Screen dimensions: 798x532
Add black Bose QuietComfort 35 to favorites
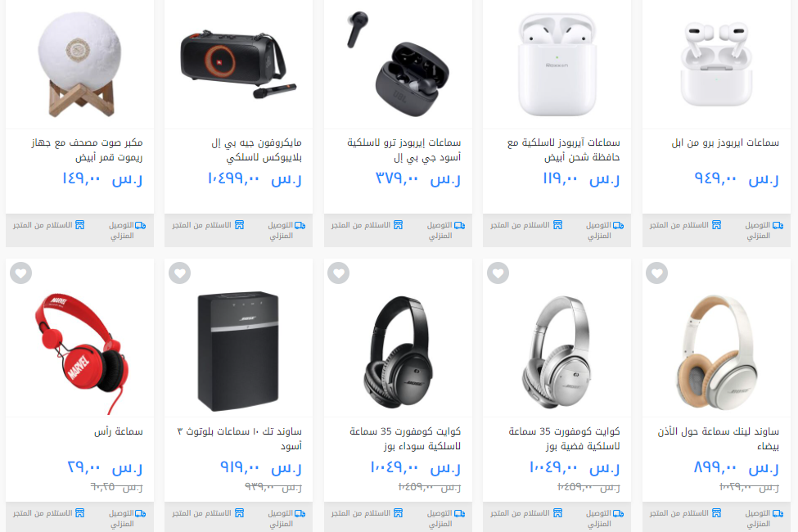coord(339,273)
